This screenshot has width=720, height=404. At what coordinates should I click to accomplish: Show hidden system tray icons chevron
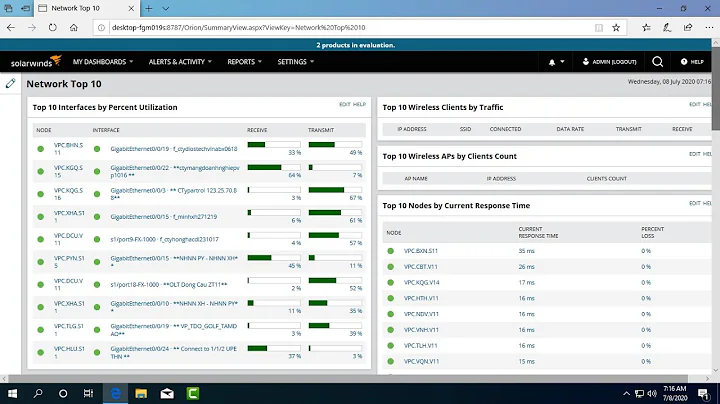[626, 393]
